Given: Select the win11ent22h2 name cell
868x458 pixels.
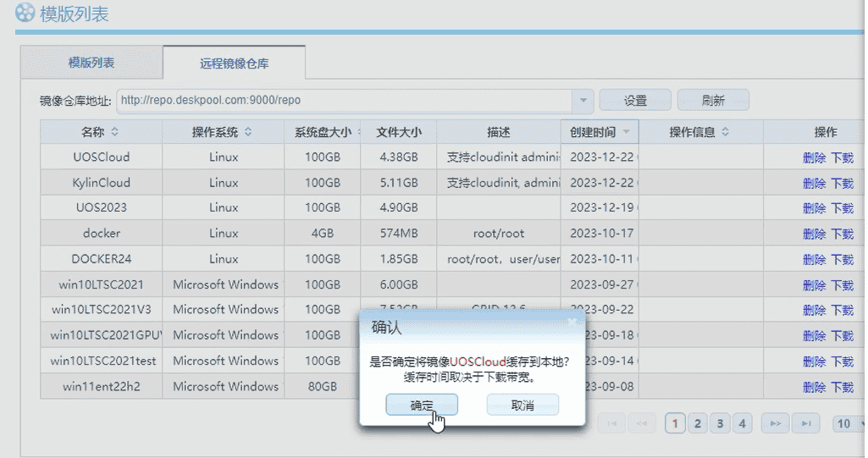Looking at the screenshot, I should 102,386.
